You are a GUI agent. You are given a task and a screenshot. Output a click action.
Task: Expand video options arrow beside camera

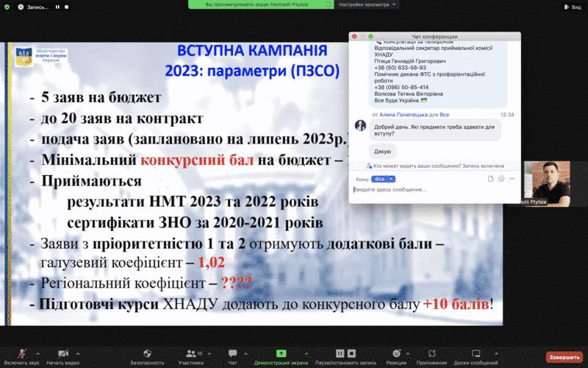pos(78,354)
